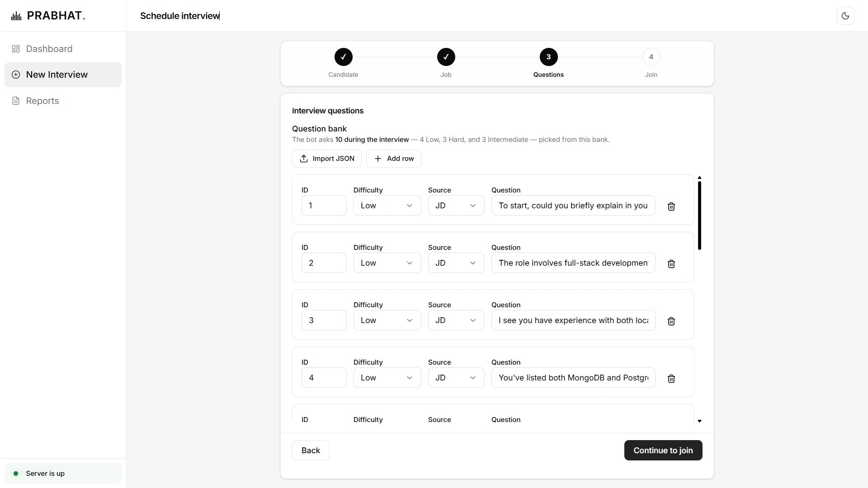Click question list scrollbar thumb

[x=699, y=216]
